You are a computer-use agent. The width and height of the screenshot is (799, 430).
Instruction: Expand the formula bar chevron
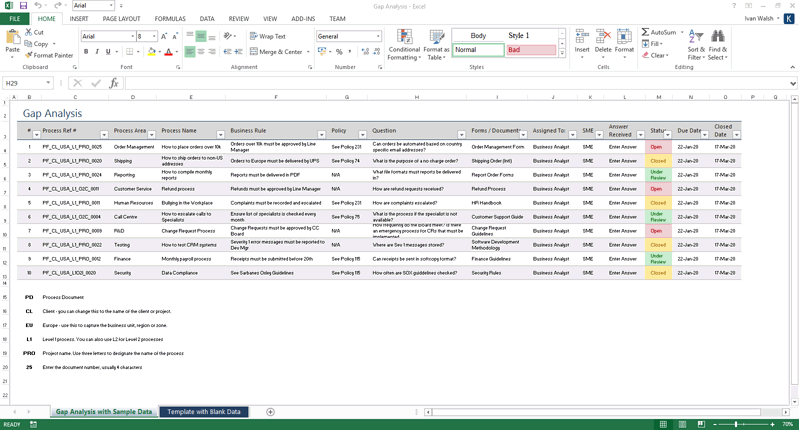(x=793, y=83)
